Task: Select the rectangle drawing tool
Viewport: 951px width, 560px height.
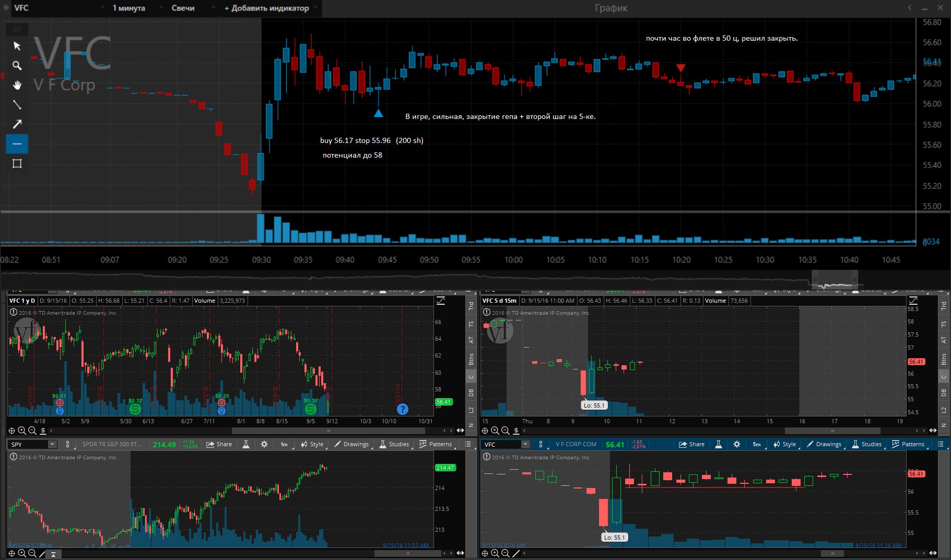Action: click(17, 163)
